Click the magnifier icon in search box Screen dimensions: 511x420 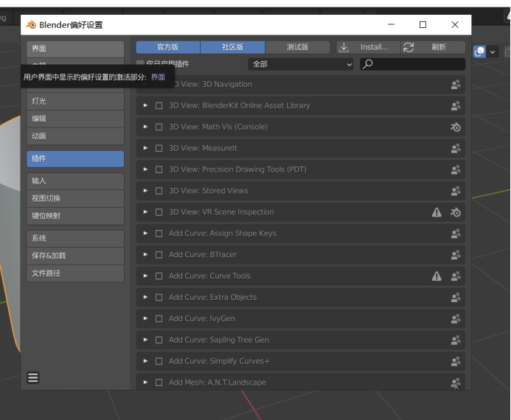(368, 64)
